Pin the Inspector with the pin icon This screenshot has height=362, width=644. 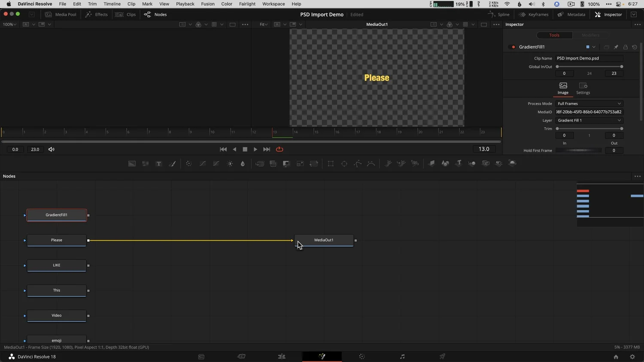[x=616, y=47]
